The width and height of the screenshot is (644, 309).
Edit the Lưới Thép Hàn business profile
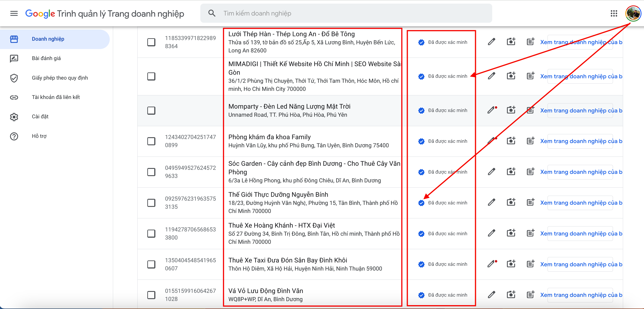pyautogui.click(x=491, y=42)
